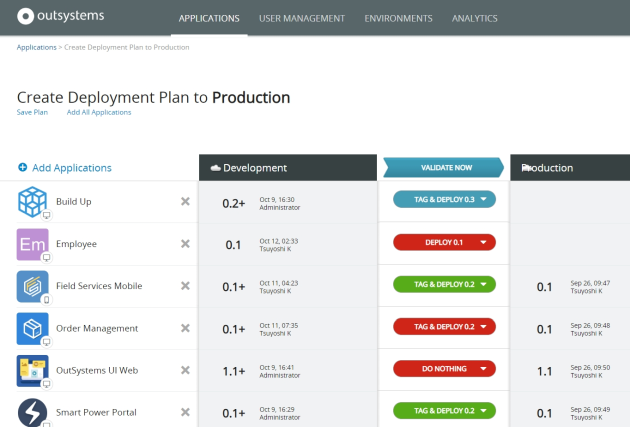Select the Field Services Mobile name
Screen dimensions: 630x427
point(99,286)
